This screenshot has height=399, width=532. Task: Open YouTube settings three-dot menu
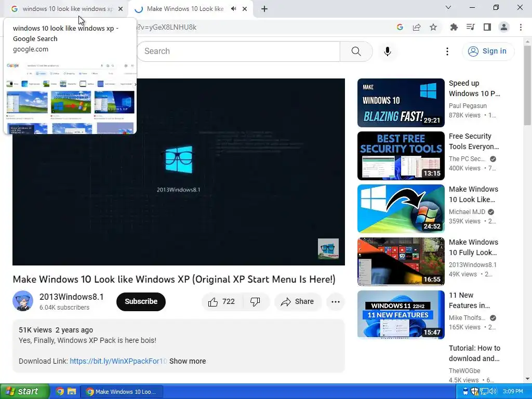[x=447, y=51]
